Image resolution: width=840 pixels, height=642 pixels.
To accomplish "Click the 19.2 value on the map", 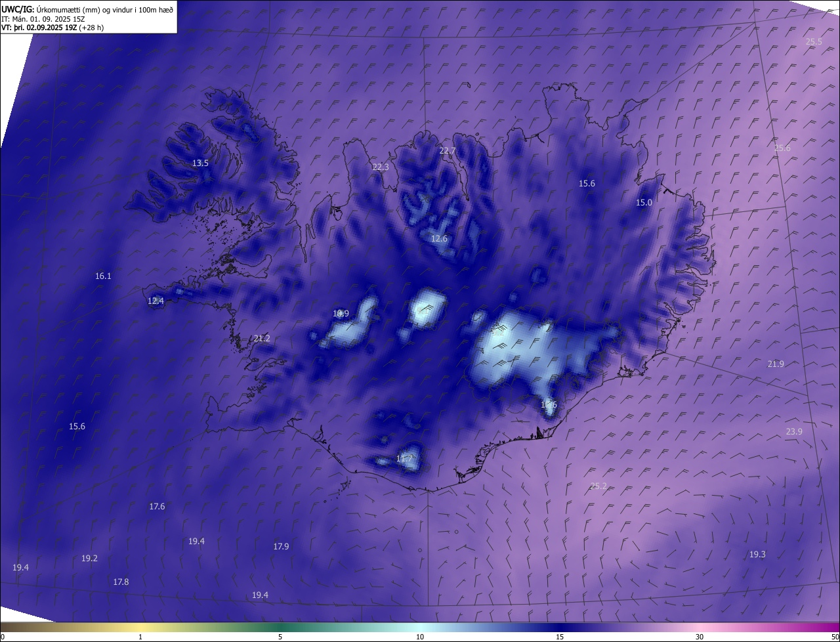I will point(89,558).
